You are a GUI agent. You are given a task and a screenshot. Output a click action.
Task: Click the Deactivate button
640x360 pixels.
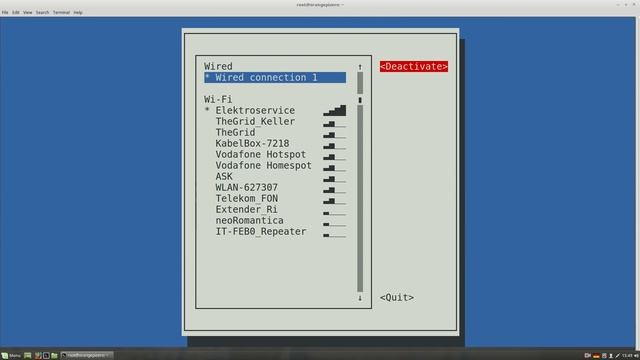[x=414, y=67]
